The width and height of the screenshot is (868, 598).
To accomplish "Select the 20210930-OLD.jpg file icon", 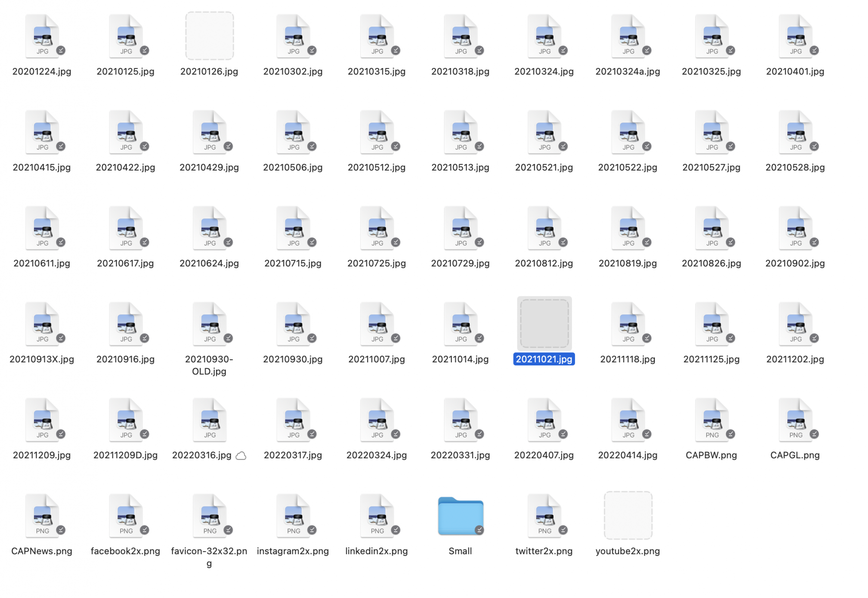I will [x=210, y=324].
